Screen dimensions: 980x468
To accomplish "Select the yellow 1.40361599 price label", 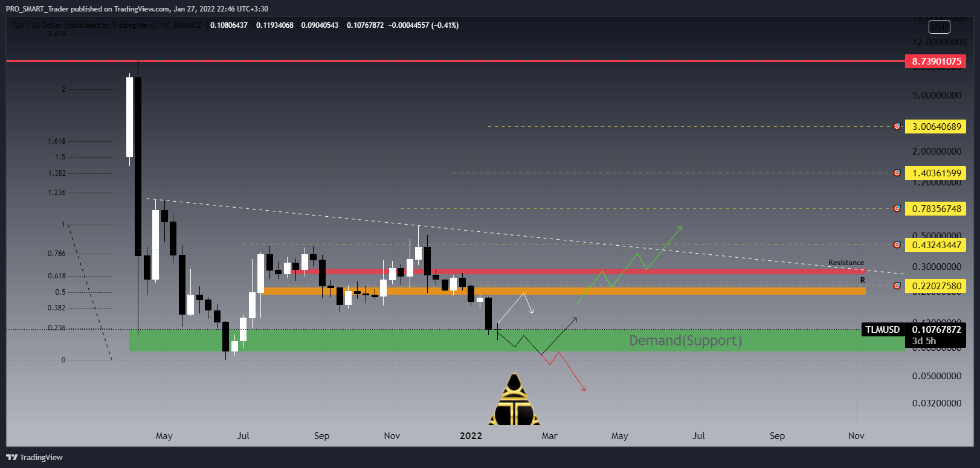I will (x=935, y=173).
